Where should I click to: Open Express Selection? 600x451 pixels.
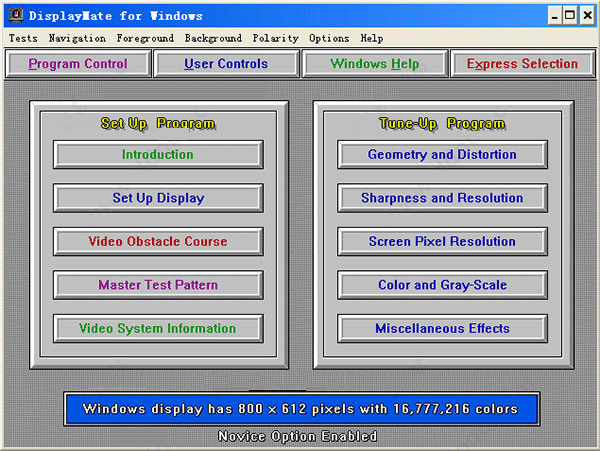pyautogui.click(x=523, y=63)
